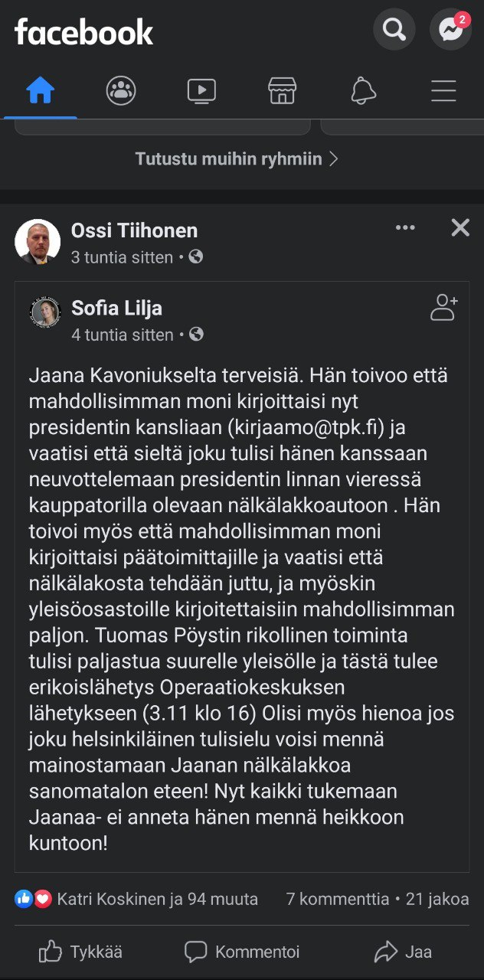Expand 'Tutustu muihin ryhmiin' link
This screenshot has height=980, width=484.
click(x=237, y=158)
